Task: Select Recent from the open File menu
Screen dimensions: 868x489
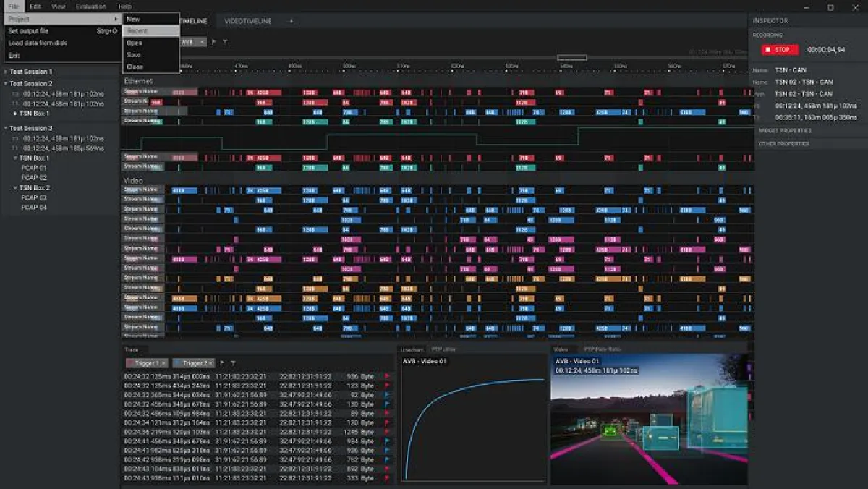Action: (x=137, y=30)
